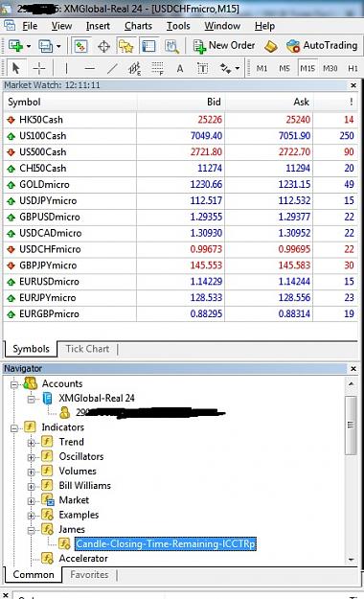364x599 pixels.
Task: Collapse the Accounts tree node
Action: pos(14,384)
